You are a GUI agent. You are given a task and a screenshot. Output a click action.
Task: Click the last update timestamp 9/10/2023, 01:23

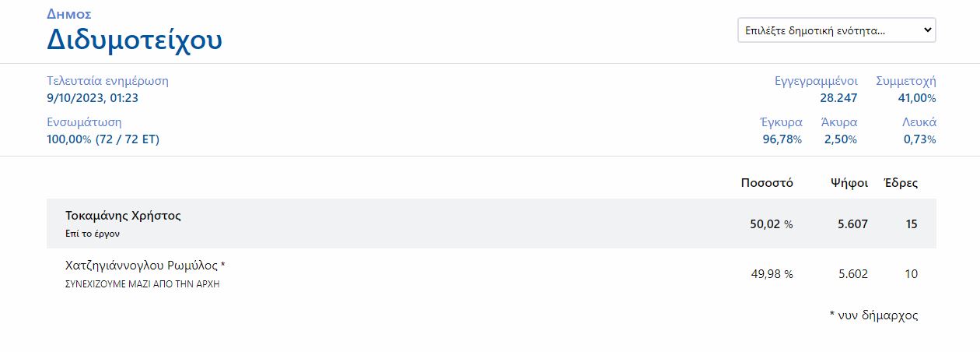coord(93,98)
